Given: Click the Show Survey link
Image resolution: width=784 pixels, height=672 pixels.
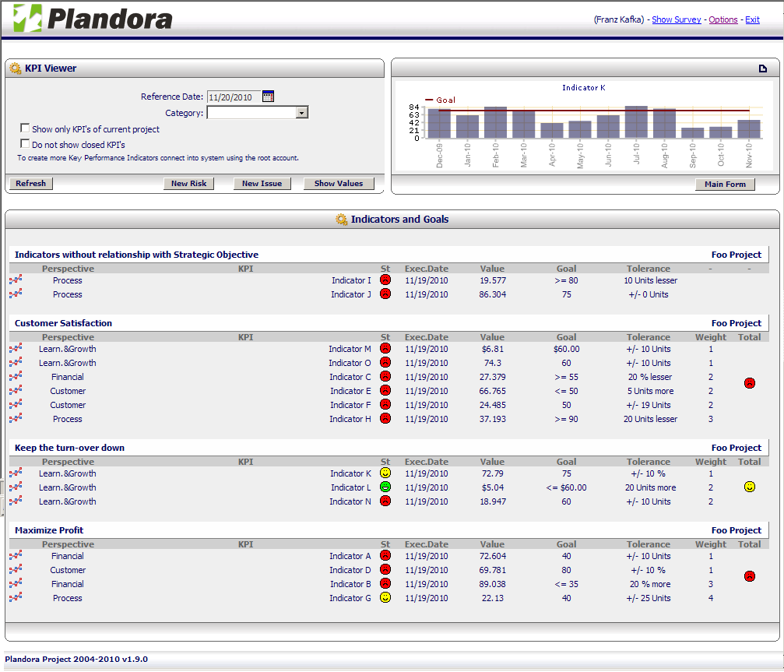Looking at the screenshot, I should click(676, 19).
